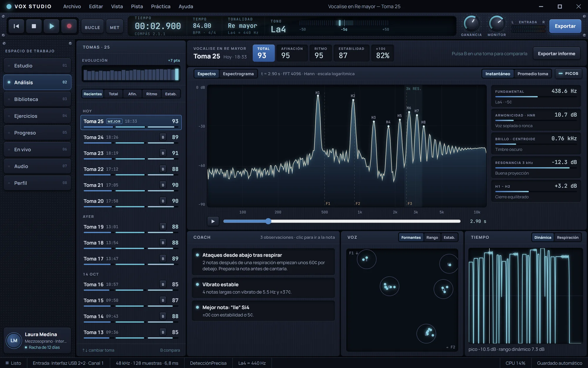Screen dimensions: 588x368
Task: Adjust the GANANCIA knob
Action: tap(471, 23)
